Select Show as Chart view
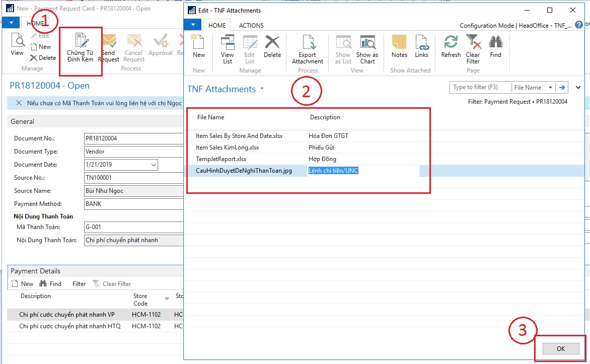Screen dimensions: 590x364 [367, 49]
